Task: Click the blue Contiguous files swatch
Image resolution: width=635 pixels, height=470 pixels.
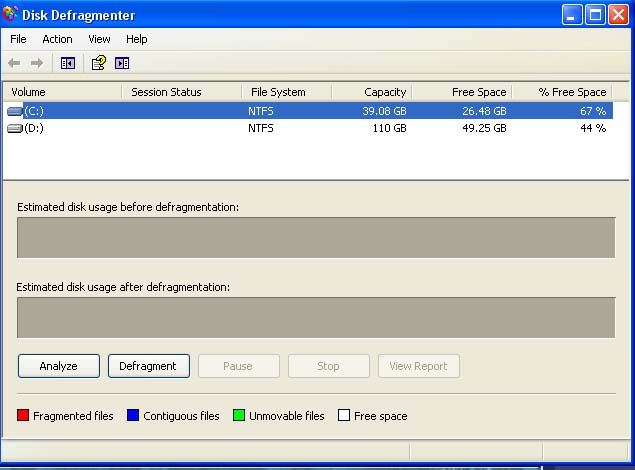Action: coord(133,415)
